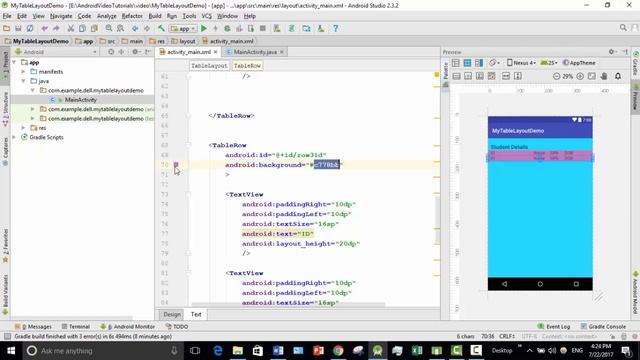
Task: Show the Blueprint view in preview
Action: (467, 63)
